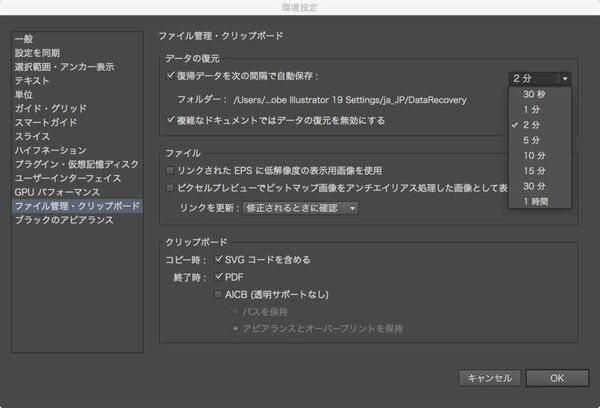This screenshot has height=408, width=600.
Task: Toggle 復帰データを次の間隔で自動保存 checkbox
Action: pyautogui.click(x=171, y=75)
